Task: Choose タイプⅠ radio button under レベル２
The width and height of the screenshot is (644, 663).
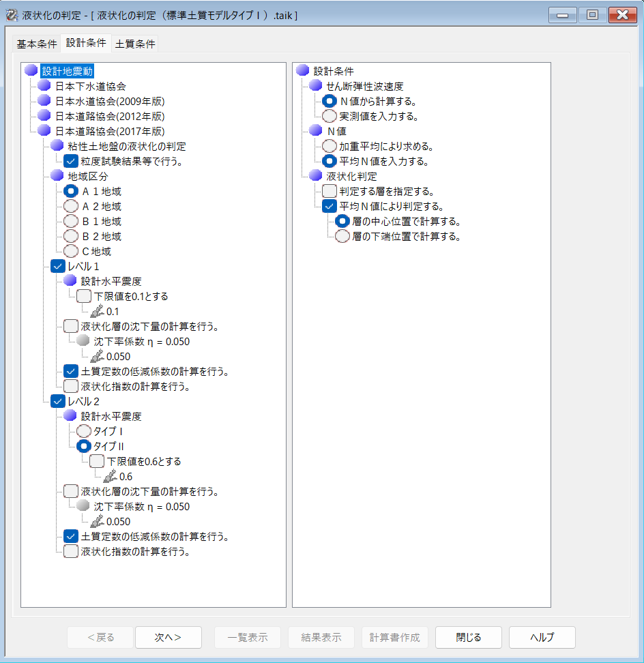Action: click(83, 431)
